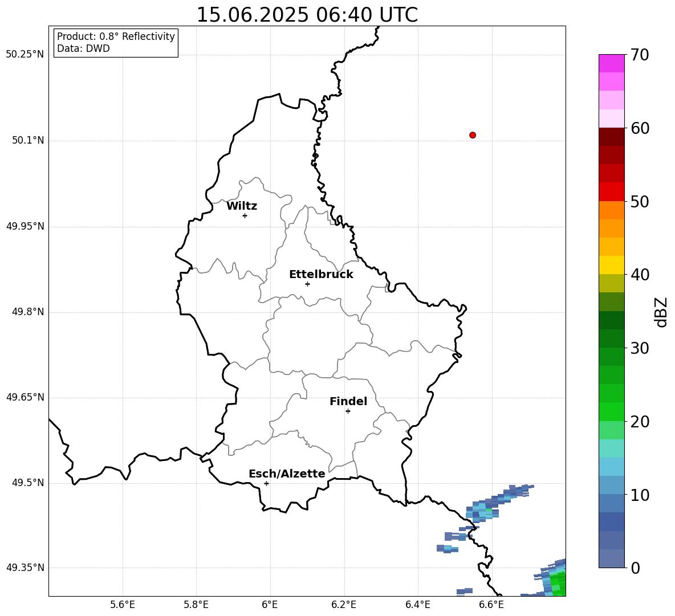Click the dBZ colorbar axis label
The height and width of the screenshot is (616, 675).
(662, 312)
